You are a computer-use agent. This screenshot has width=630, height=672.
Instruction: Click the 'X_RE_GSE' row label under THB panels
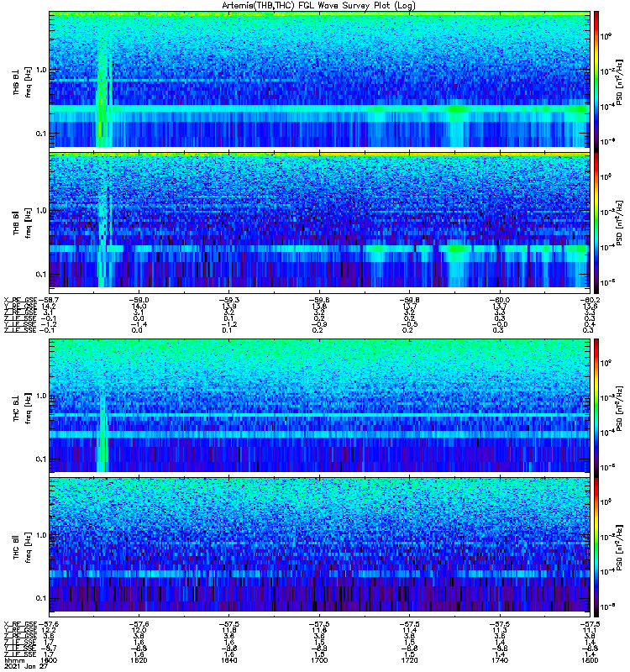pos(20,300)
